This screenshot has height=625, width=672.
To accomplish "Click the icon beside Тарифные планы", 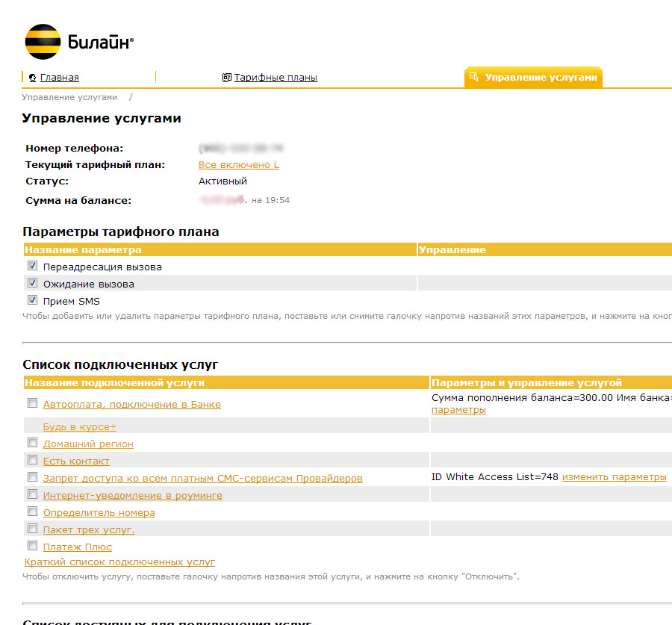I will (x=227, y=78).
